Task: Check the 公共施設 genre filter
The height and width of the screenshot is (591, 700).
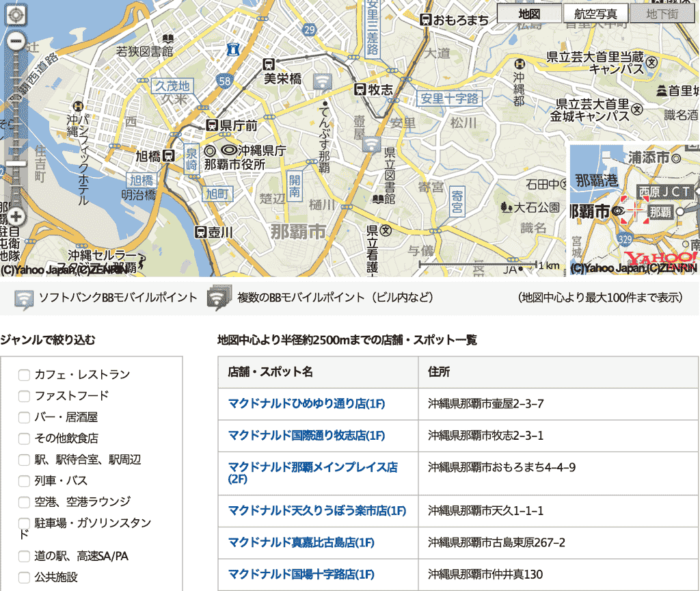Action: pyautogui.click(x=24, y=577)
